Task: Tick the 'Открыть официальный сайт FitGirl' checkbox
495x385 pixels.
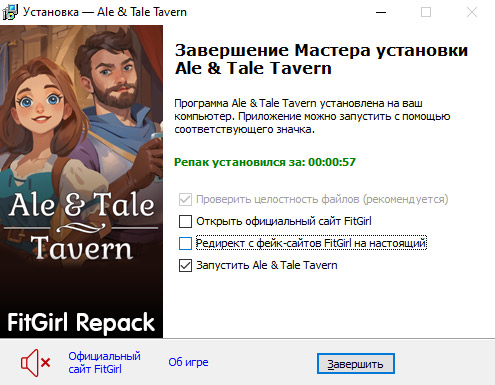Action: pos(185,221)
